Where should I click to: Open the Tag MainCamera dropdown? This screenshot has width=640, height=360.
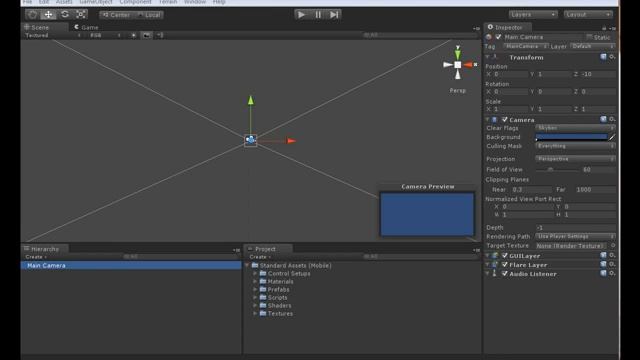point(526,47)
